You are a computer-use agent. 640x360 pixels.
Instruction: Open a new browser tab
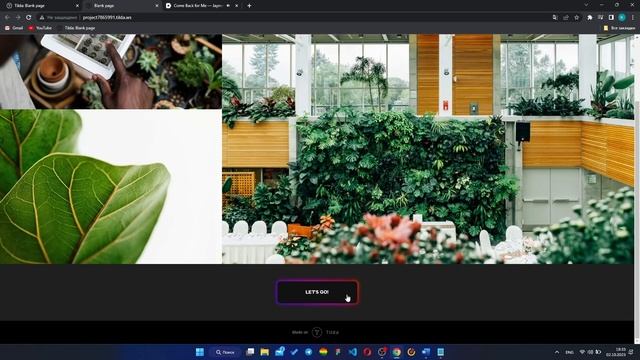coord(249,6)
